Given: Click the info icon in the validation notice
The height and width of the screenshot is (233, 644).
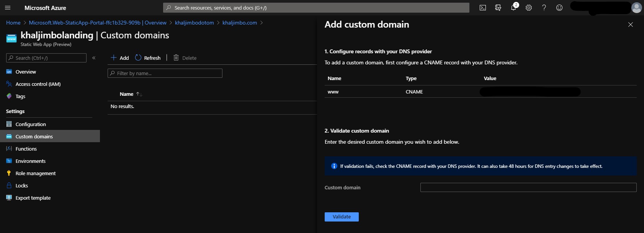Looking at the screenshot, I should coord(334,166).
